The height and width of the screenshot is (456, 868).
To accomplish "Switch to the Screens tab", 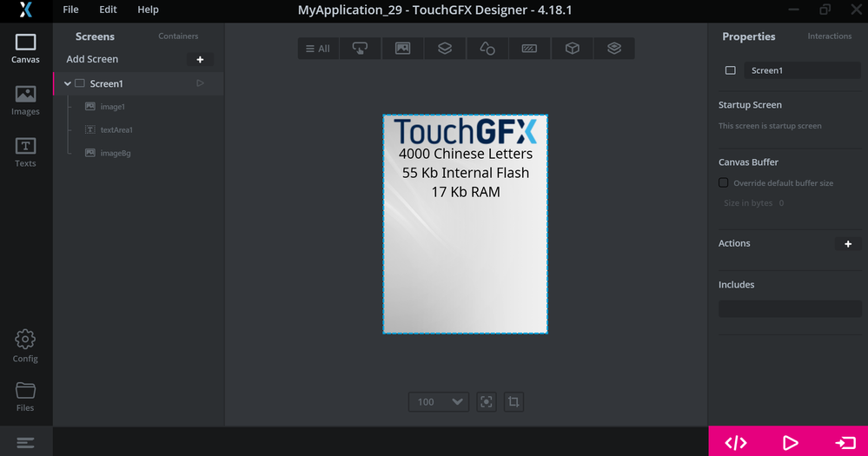I will 95,36.
